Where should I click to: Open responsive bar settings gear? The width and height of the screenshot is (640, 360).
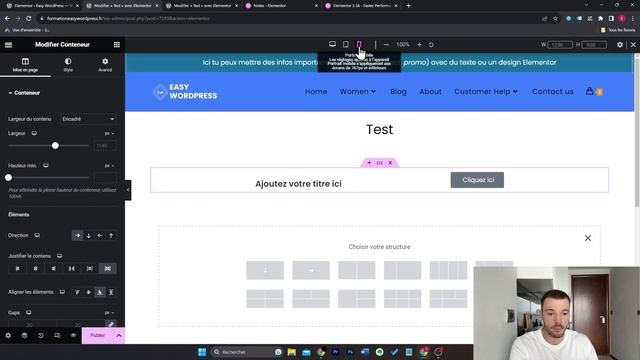click(x=620, y=44)
